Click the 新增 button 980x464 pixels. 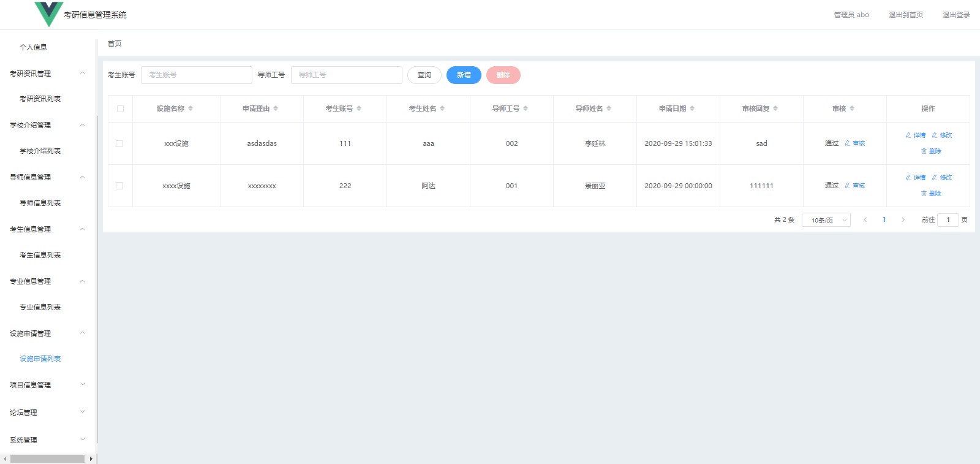(464, 75)
